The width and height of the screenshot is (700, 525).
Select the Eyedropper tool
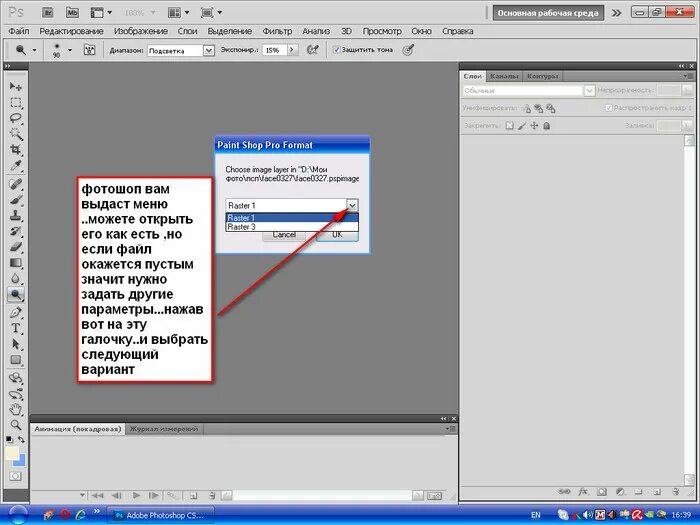pyautogui.click(x=16, y=166)
